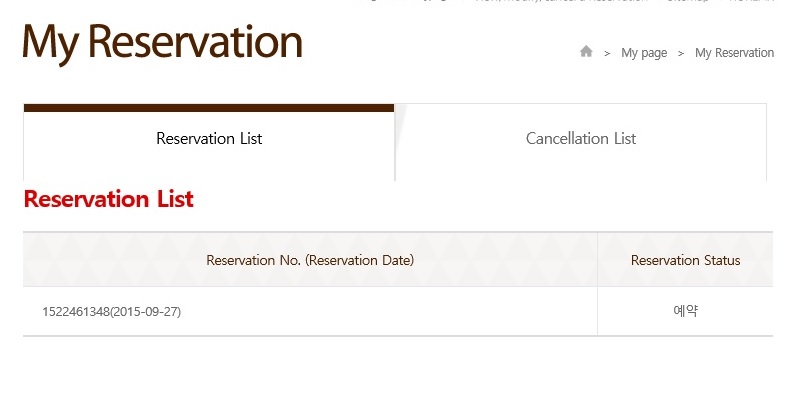
Task: Switch to the Reservation List tab
Action: coord(209,139)
